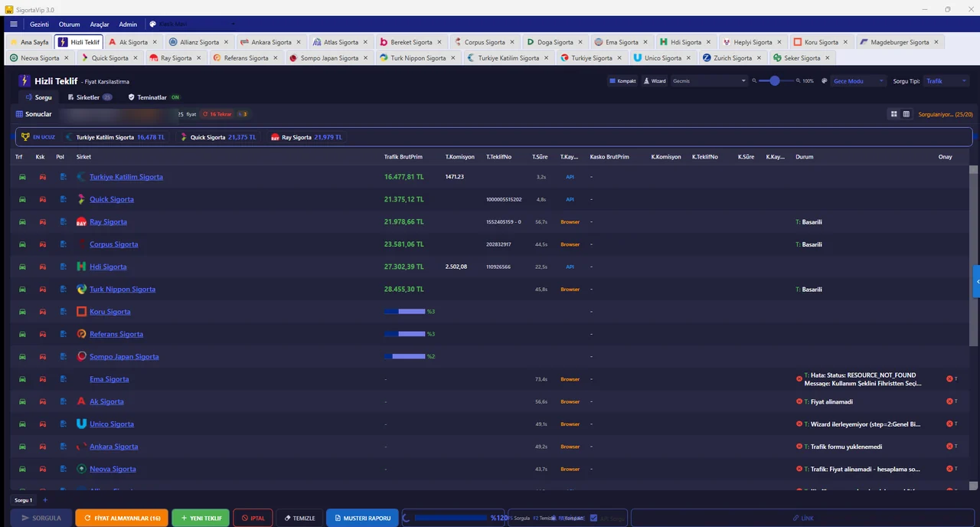Image resolution: width=980 pixels, height=527 pixels.
Task: Open the hamburger menu at top left
Action: point(13,25)
